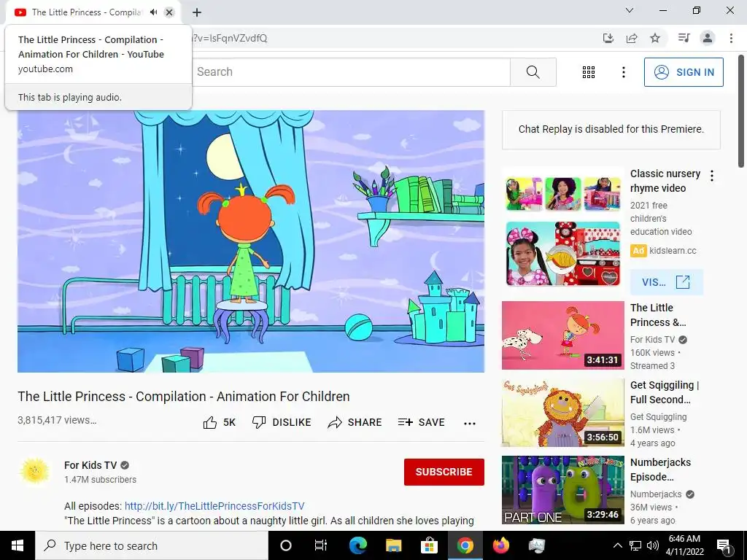
Task: Click the SHARE button below video
Action: pos(355,422)
